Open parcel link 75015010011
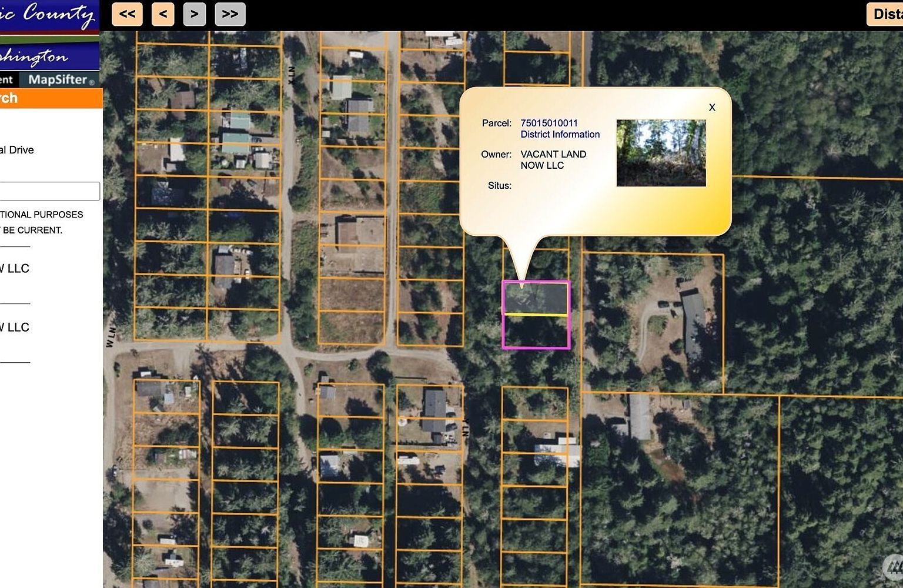Viewport: 903px width, 588px height. click(549, 123)
